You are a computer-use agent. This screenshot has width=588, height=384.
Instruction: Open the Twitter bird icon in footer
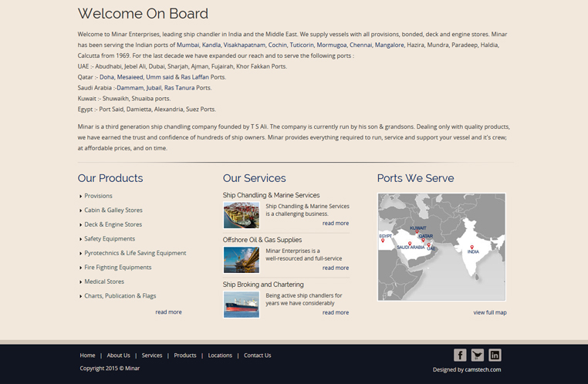[x=478, y=355]
